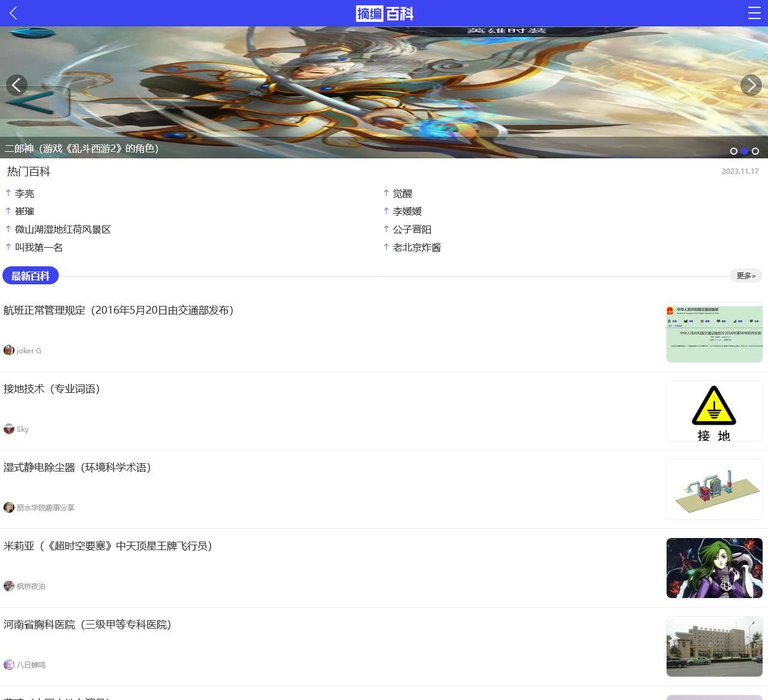Screen dimensions: 768x700
Task: Open the 米莉亚 anime thumbnail
Action: [715, 568]
